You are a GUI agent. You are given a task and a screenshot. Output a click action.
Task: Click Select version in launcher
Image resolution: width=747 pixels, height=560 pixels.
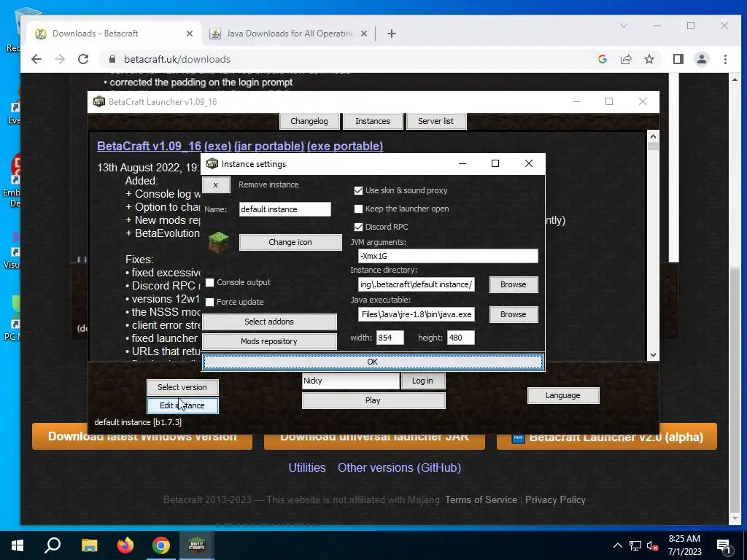(182, 387)
